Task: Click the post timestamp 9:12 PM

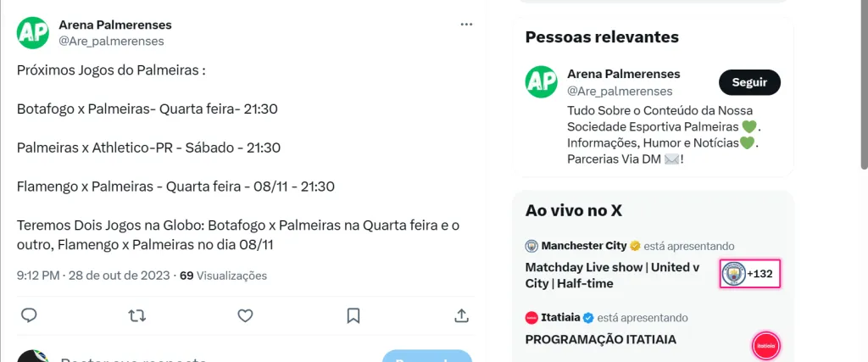Action: (38, 276)
